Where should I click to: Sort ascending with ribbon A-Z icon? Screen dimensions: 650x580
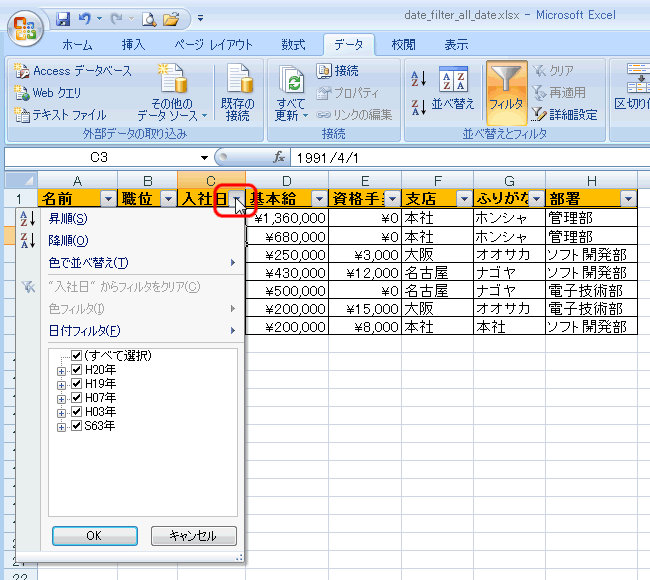[418, 78]
